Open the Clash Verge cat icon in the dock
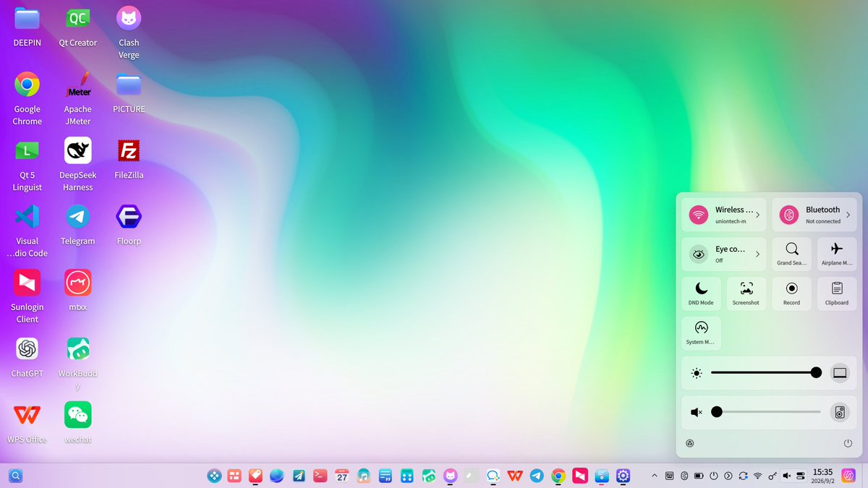 click(450, 476)
